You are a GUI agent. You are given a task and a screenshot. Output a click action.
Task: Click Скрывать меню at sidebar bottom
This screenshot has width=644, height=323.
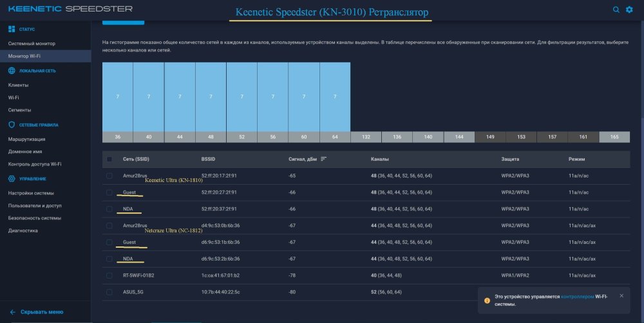(x=42, y=312)
